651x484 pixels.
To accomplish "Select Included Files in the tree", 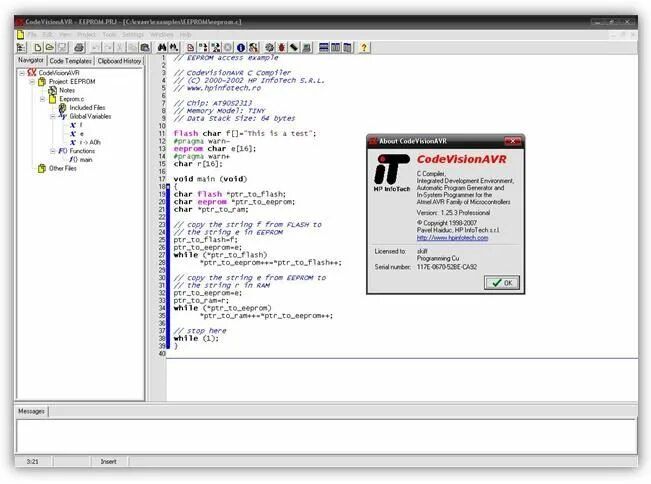I will [x=87, y=108].
